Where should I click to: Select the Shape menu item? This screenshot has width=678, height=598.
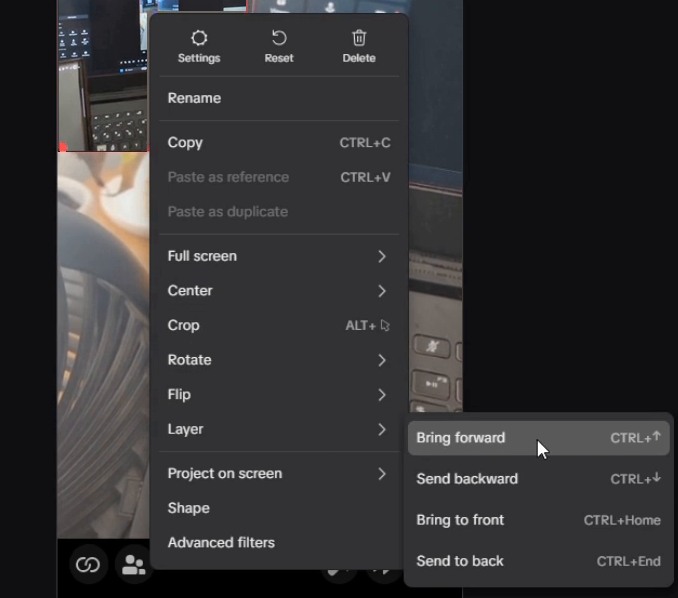(279, 508)
